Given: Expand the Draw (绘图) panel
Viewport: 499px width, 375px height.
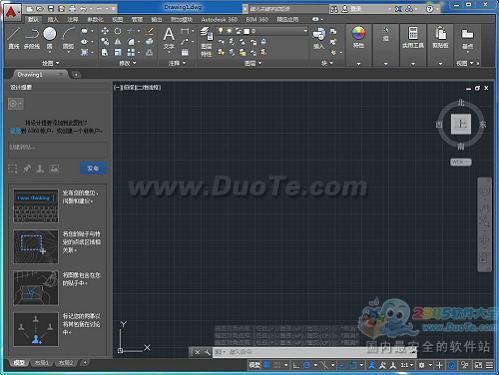Looking at the screenshot, I should pos(51,63).
